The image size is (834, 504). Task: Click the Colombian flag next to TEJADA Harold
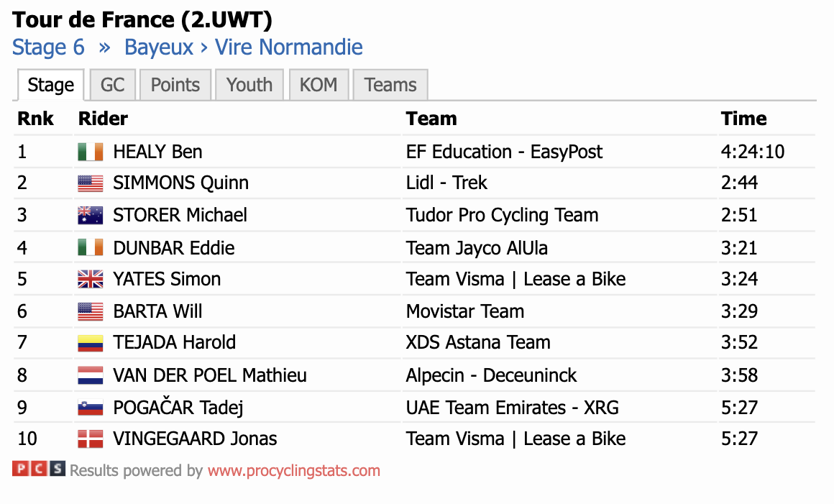tap(91, 343)
